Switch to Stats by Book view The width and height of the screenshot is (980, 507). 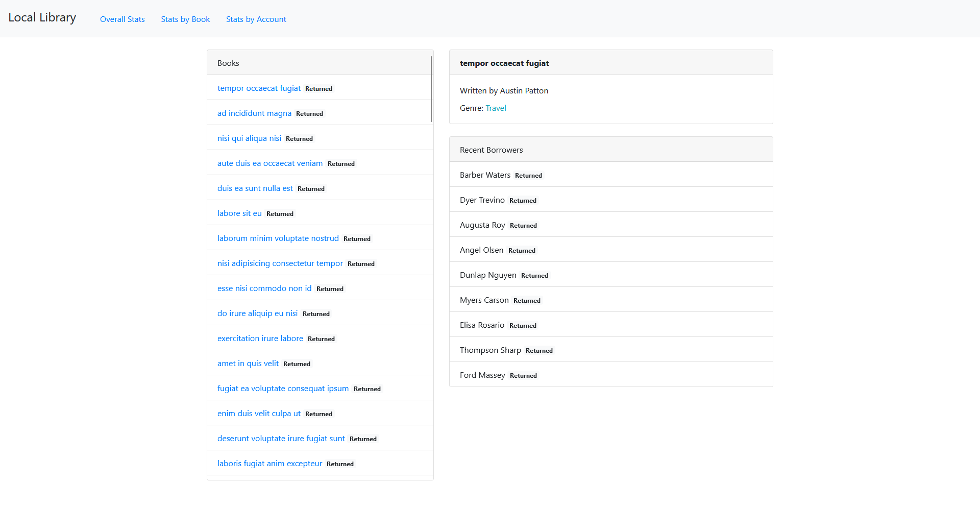[185, 19]
